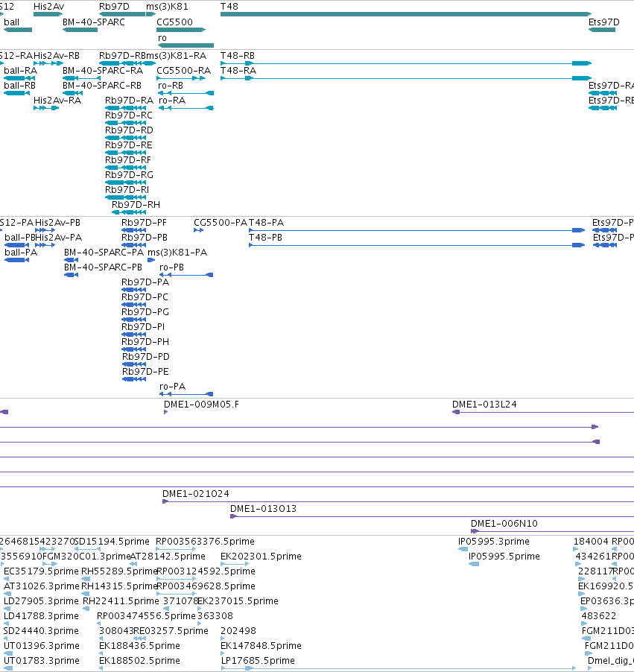
Task: Select transcript ro-RB
Action: tap(186, 93)
